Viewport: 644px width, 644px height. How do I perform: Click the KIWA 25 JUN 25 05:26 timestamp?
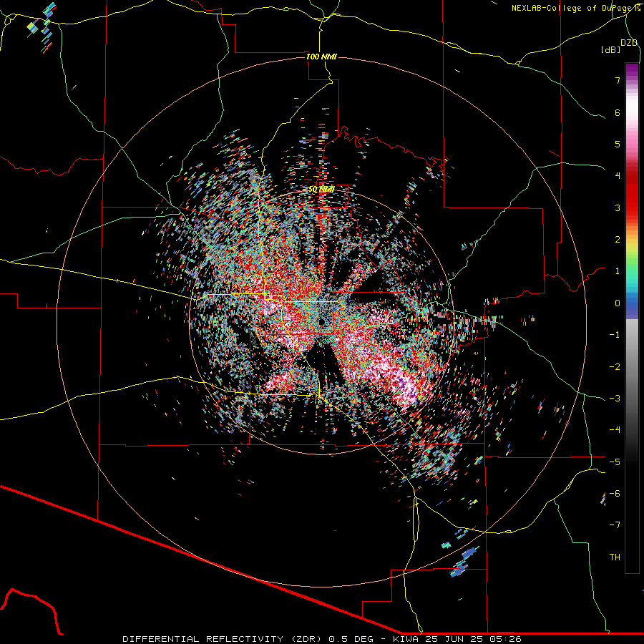click(x=457, y=639)
